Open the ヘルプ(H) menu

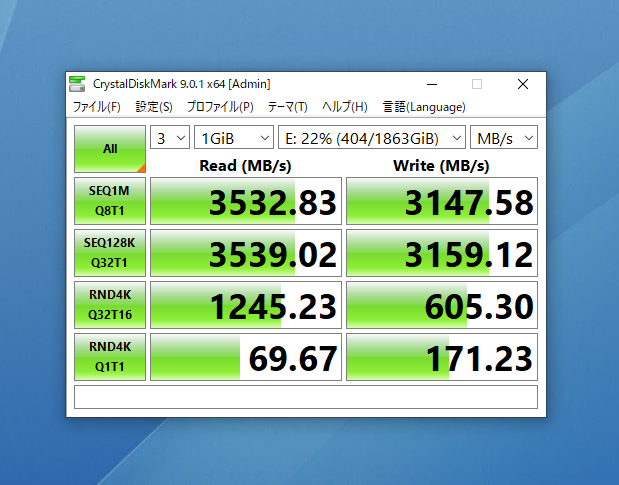click(x=345, y=107)
